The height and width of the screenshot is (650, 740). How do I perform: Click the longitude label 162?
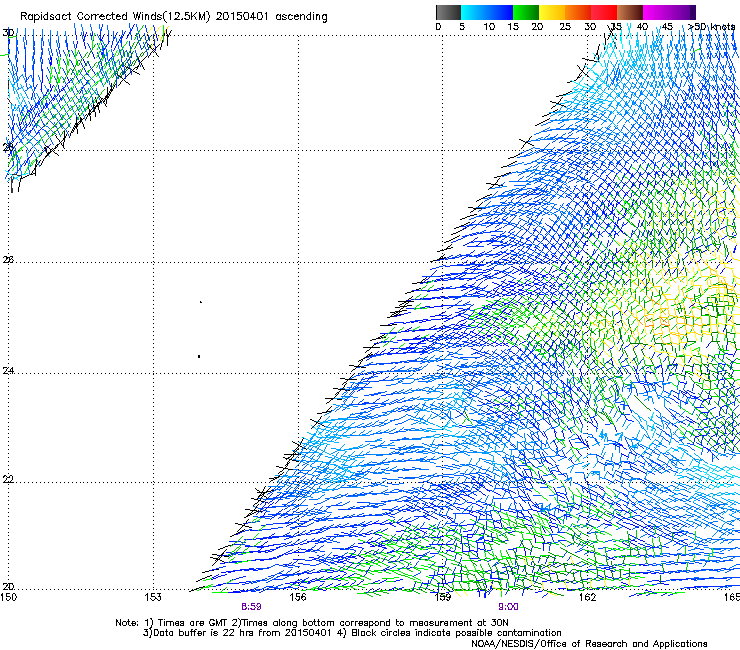pos(588,597)
